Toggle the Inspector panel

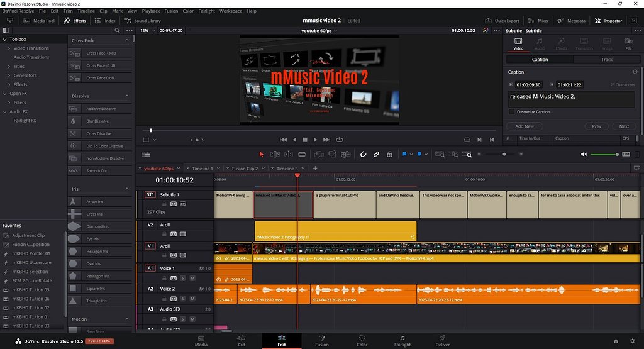click(608, 21)
